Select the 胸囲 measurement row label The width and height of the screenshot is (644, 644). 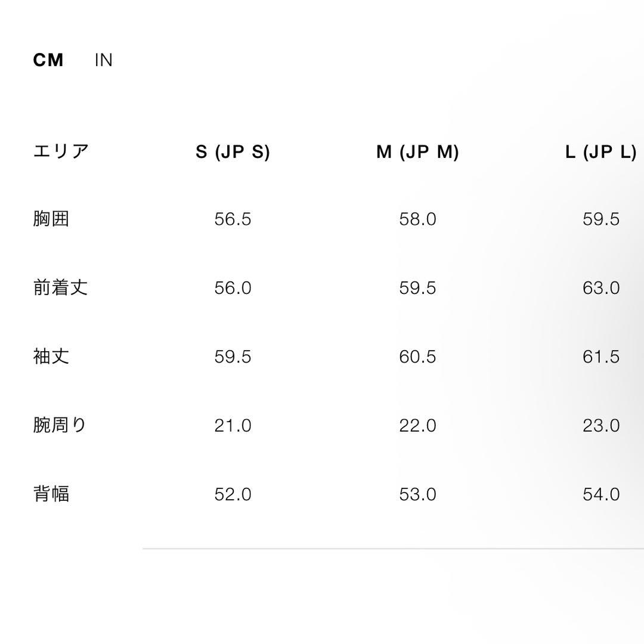tap(53, 219)
